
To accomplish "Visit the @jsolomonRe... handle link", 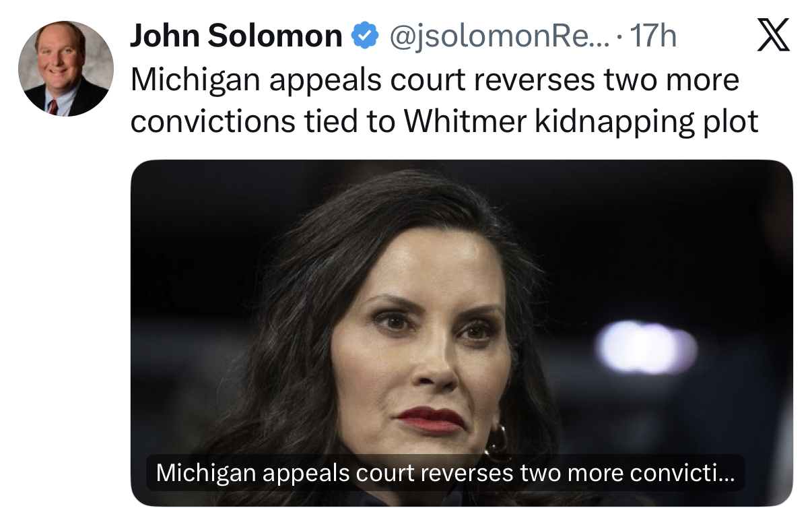I will point(498,36).
